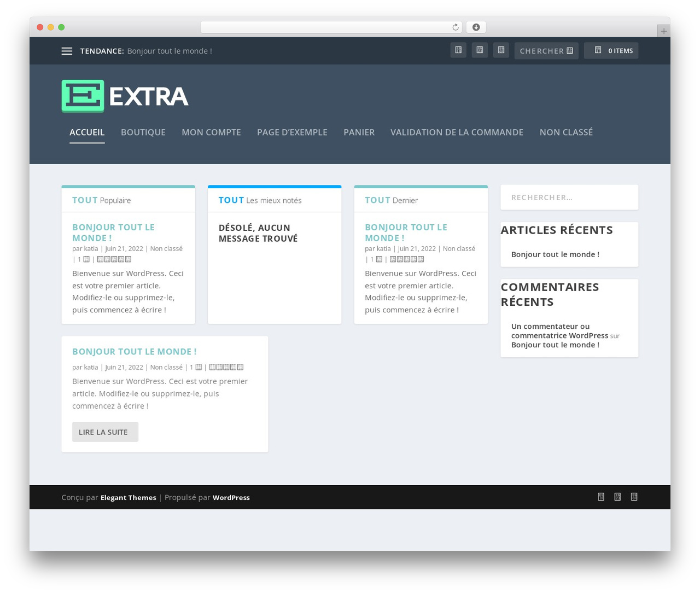Open the WordPress commenter link
This screenshot has width=700, height=593.
tap(559, 331)
